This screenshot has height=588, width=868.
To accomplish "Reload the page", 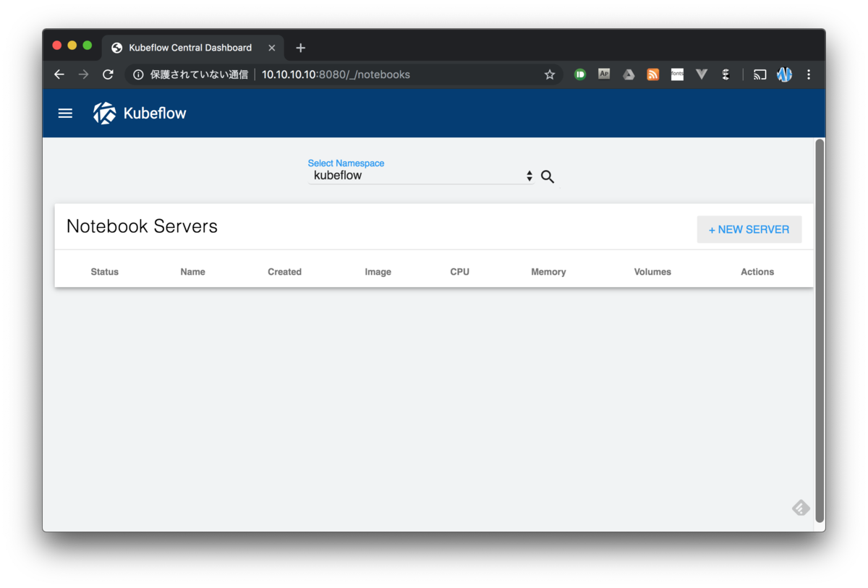I will pos(108,74).
